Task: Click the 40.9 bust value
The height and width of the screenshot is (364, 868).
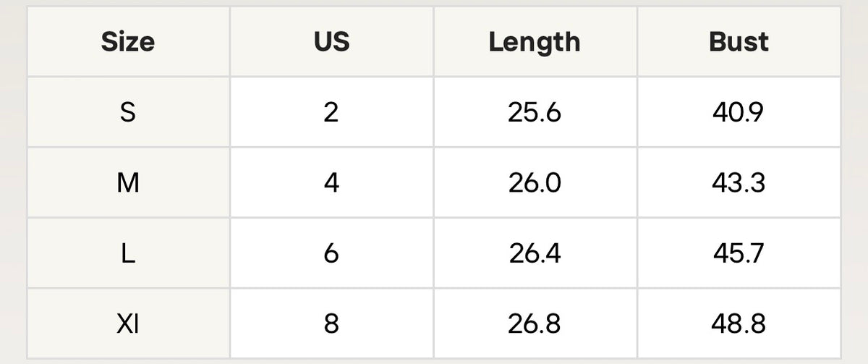Action: pyautogui.click(x=739, y=112)
